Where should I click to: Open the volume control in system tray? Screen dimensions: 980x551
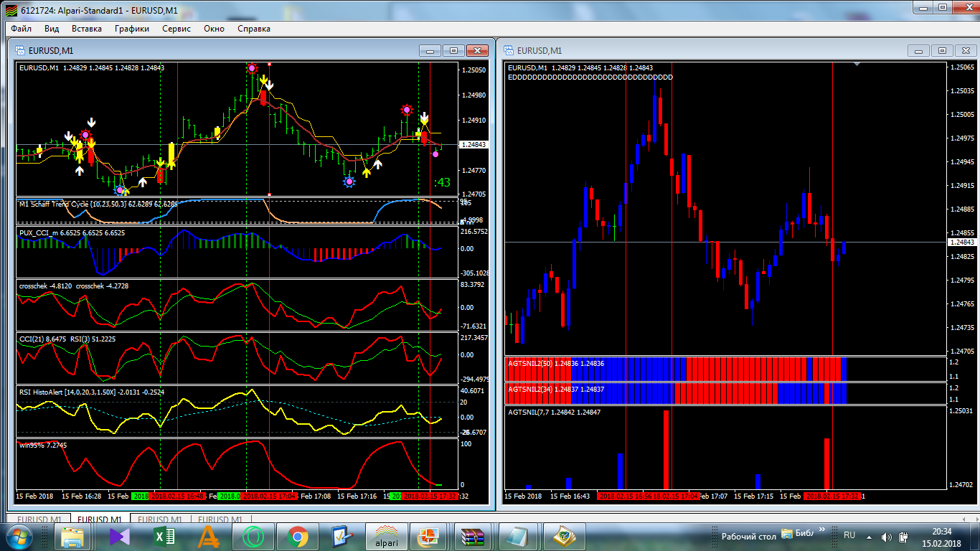(887, 536)
